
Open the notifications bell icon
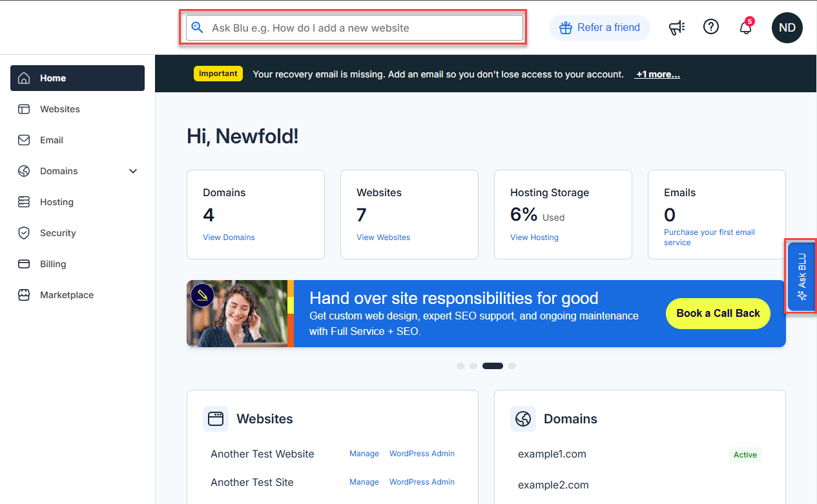click(746, 28)
